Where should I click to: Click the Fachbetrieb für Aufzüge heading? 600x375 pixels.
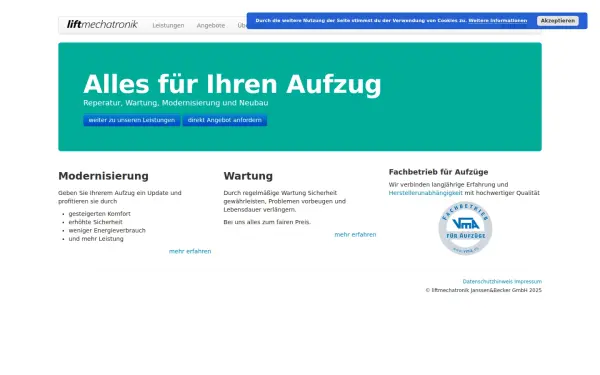pyautogui.click(x=439, y=172)
